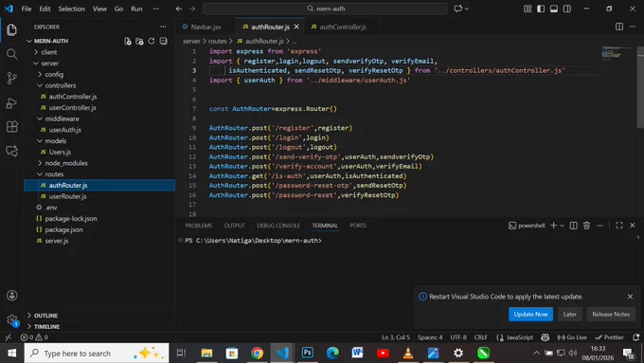Collapse all folders in explorer
This screenshot has width=644, height=363.
[x=163, y=41]
